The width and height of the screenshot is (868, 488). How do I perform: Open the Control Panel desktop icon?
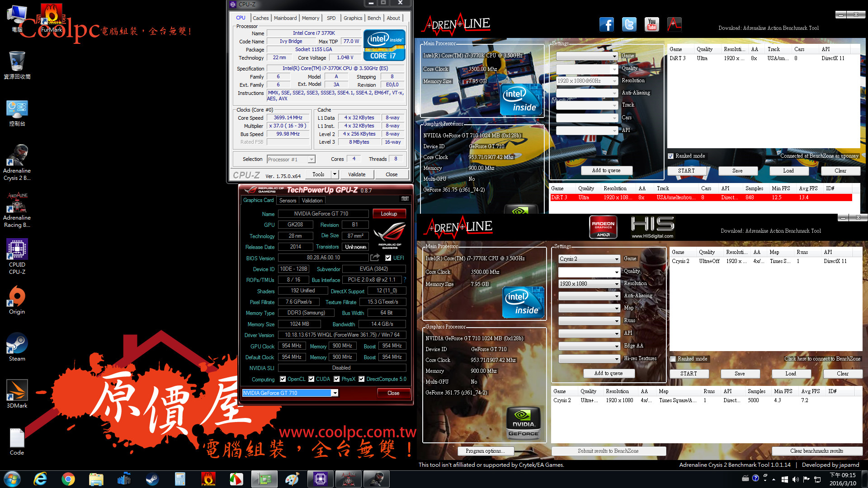coord(17,113)
